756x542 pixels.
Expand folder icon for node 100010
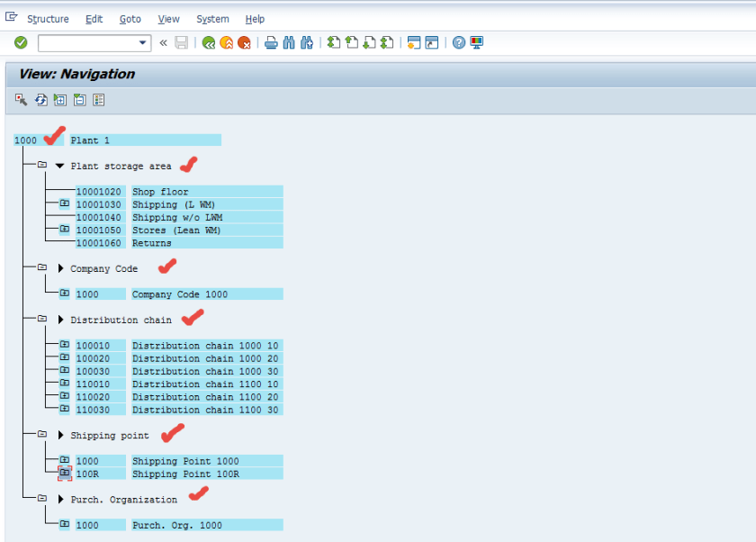pyautogui.click(x=65, y=344)
